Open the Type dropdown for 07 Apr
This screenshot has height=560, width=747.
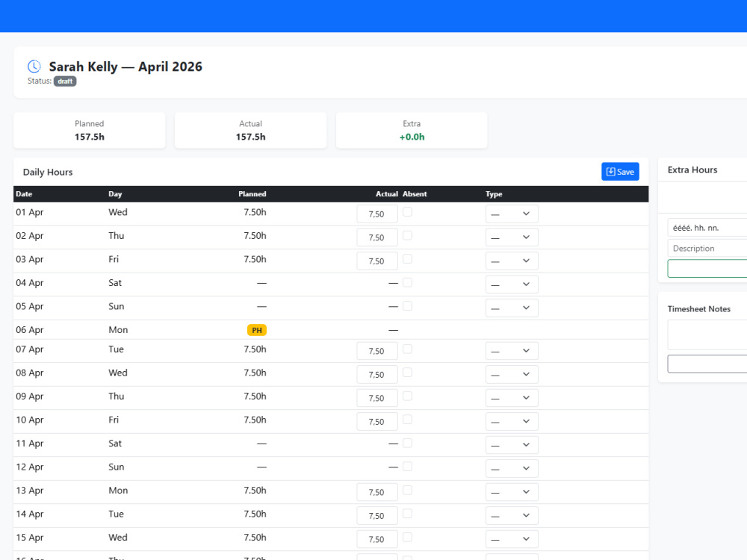click(512, 351)
